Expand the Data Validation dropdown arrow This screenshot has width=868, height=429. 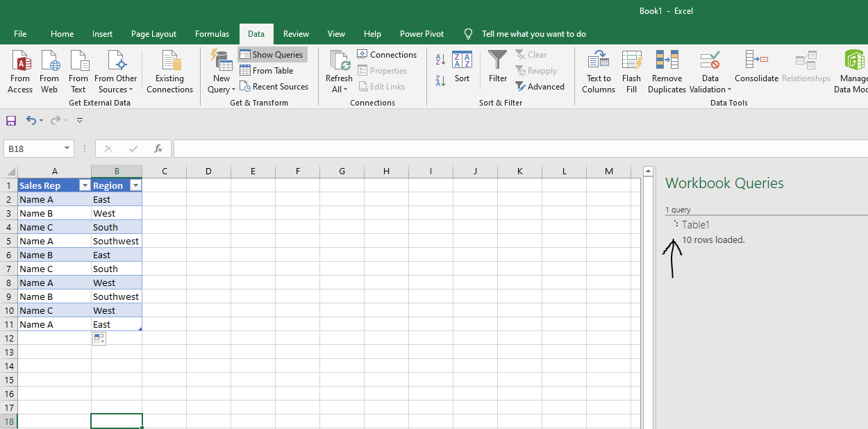729,90
